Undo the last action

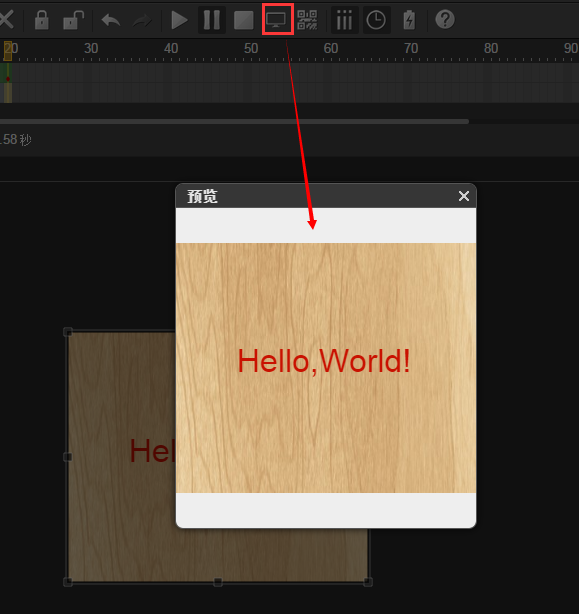(111, 20)
